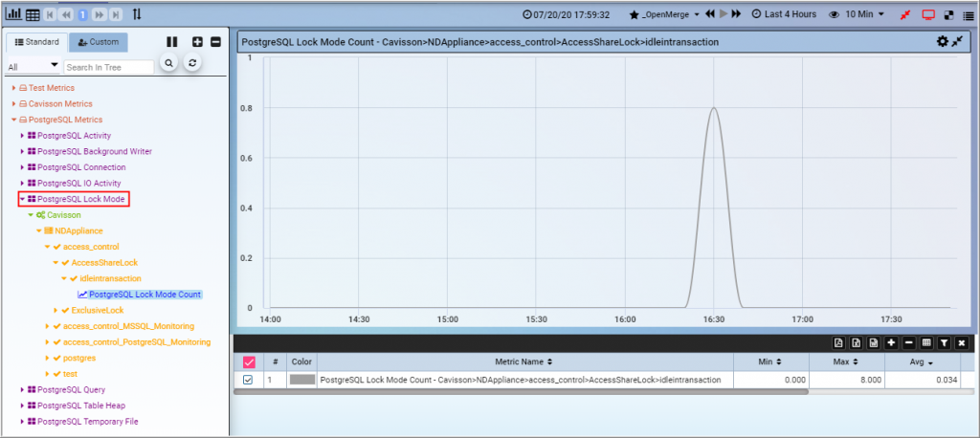Select page number 1 in pagination

point(82,14)
